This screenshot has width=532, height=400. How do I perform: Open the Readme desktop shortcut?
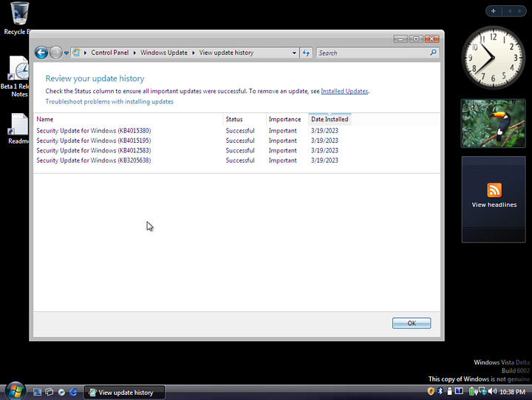click(18, 129)
